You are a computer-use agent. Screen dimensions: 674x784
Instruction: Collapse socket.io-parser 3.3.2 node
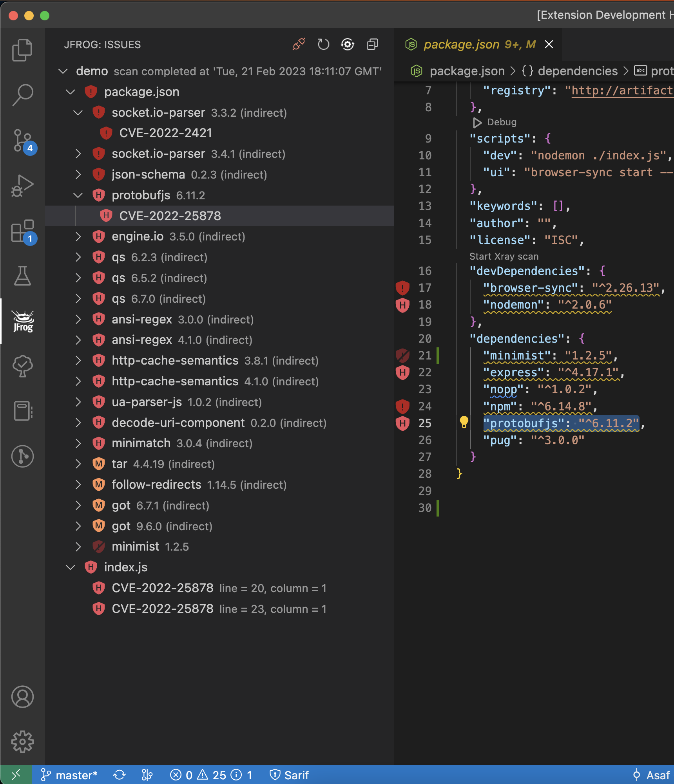coord(78,113)
